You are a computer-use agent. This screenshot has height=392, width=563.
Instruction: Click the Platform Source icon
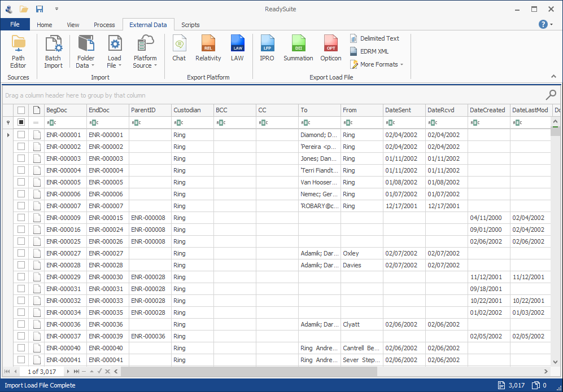(x=145, y=44)
